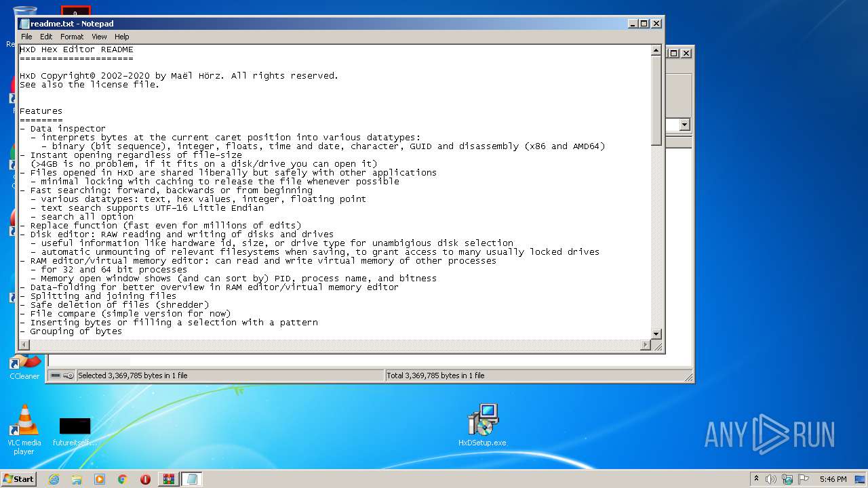Screen dimensions: 868x488
Task: Open the volume control in the tray
Action: point(771,479)
